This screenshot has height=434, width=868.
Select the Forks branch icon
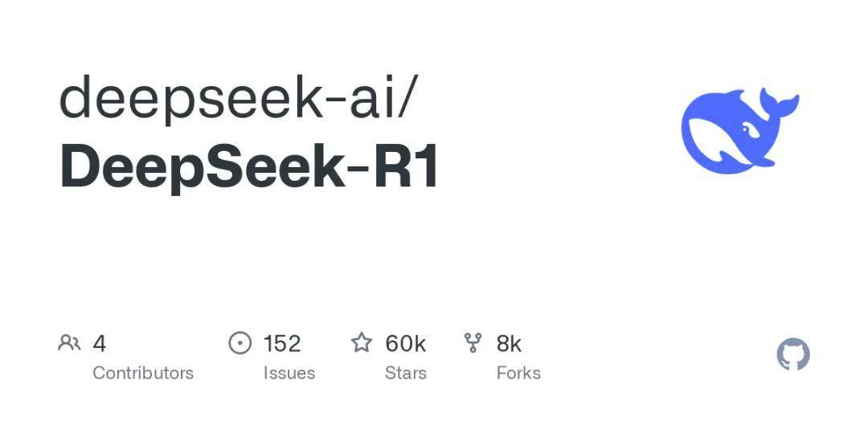point(473,343)
